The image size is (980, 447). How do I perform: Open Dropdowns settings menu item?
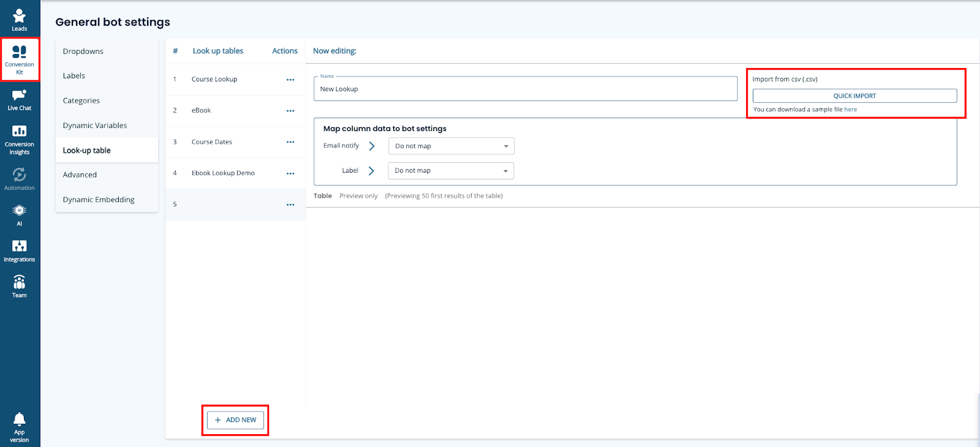click(x=107, y=51)
